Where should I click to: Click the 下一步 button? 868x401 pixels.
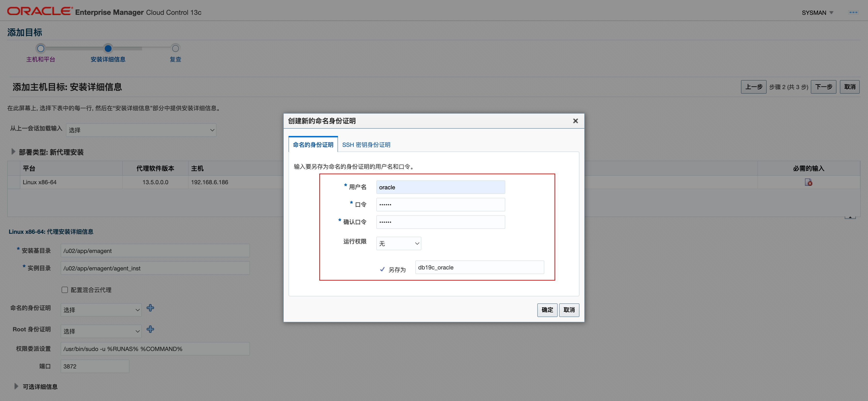(x=823, y=87)
